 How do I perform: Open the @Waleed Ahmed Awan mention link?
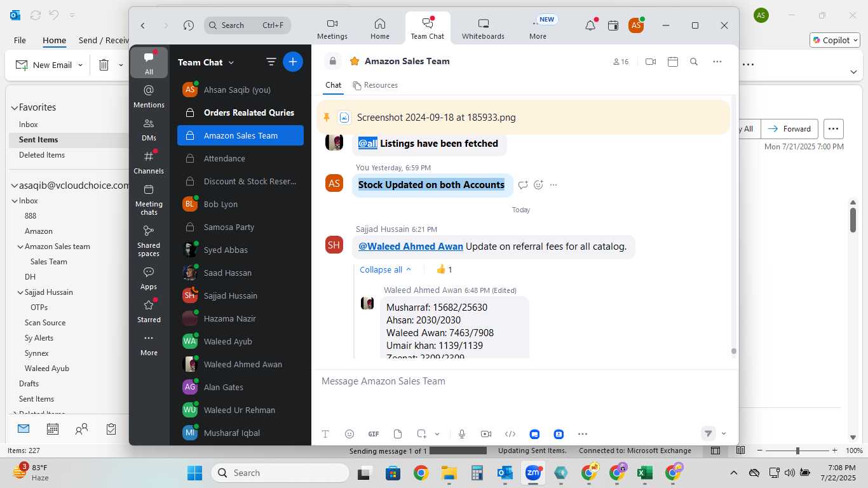tap(410, 247)
